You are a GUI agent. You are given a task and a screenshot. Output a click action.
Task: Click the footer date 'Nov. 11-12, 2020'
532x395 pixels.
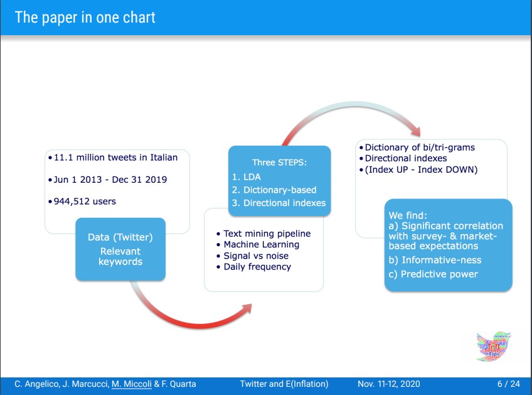pyautogui.click(x=389, y=384)
